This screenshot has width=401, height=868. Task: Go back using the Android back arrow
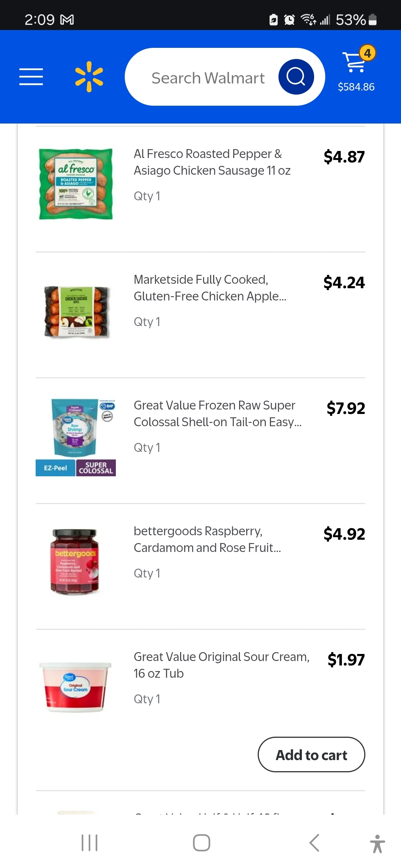(x=314, y=843)
